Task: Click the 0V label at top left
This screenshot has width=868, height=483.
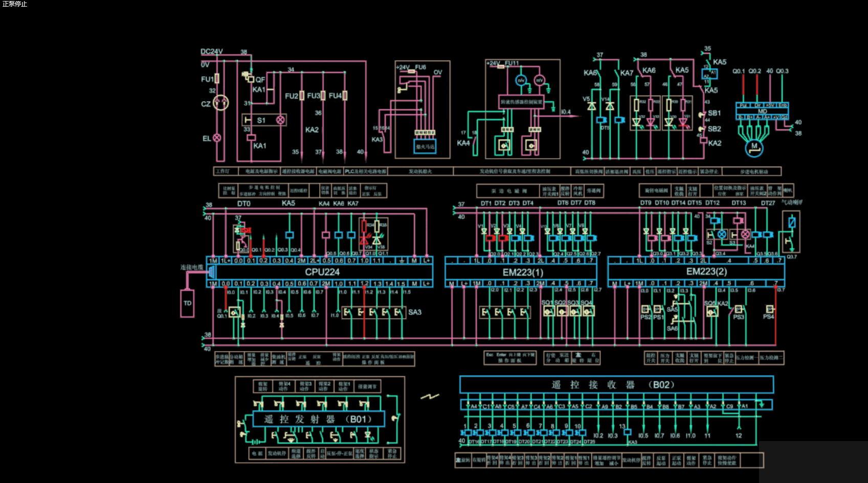Action: [x=205, y=64]
